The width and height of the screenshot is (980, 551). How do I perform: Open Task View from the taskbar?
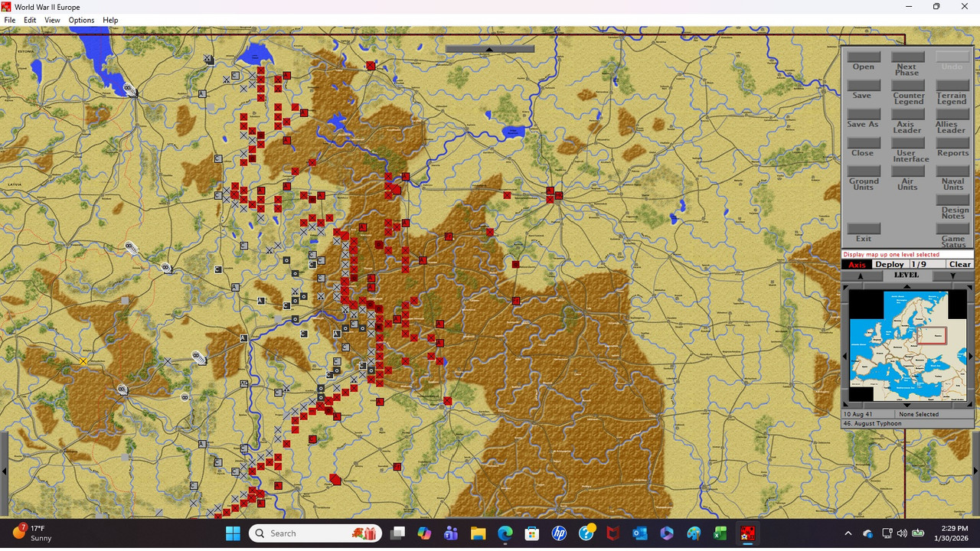click(397, 533)
